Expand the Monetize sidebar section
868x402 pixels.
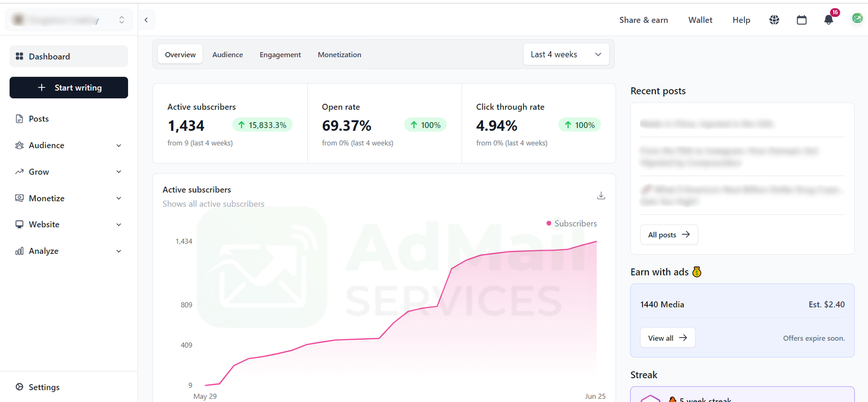coord(68,199)
